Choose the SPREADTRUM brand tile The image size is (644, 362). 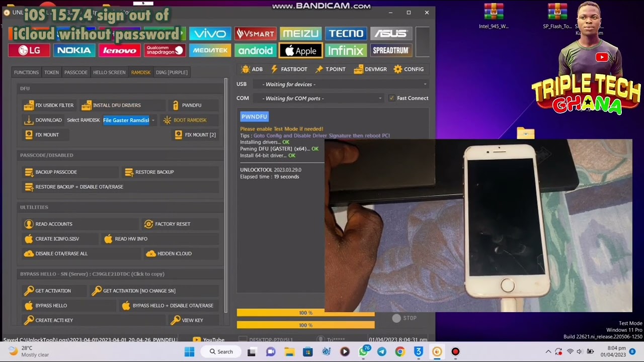pyautogui.click(x=391, y=50)
